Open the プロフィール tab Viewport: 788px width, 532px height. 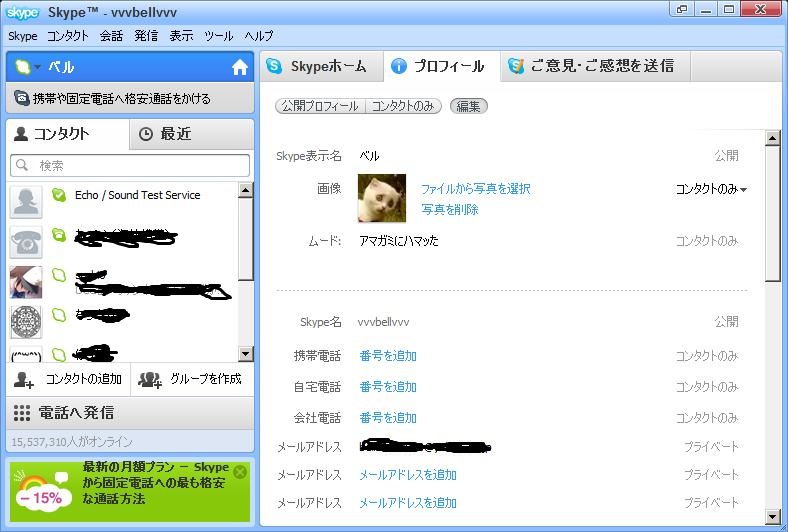(442, 66)
